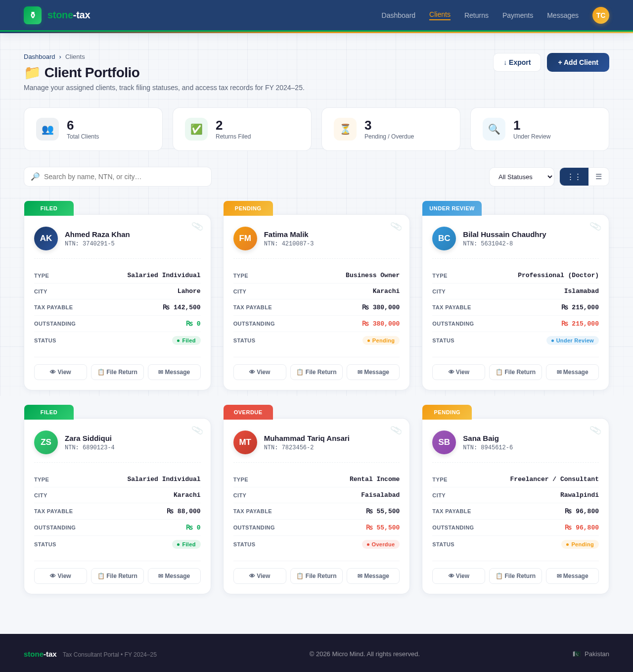Click the Total Clients people icon
Image resolution: width=633 pixels, height=672 pixels.
47,129
